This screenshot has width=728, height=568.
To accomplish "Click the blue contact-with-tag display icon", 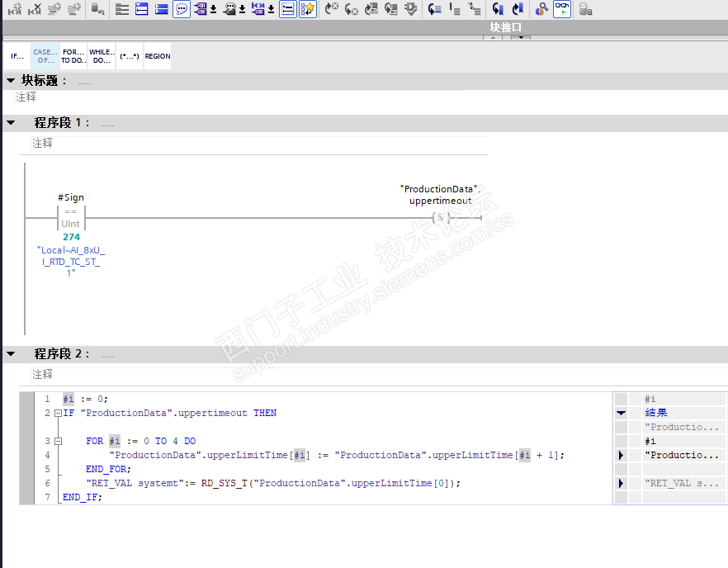I will click(258, 9).
